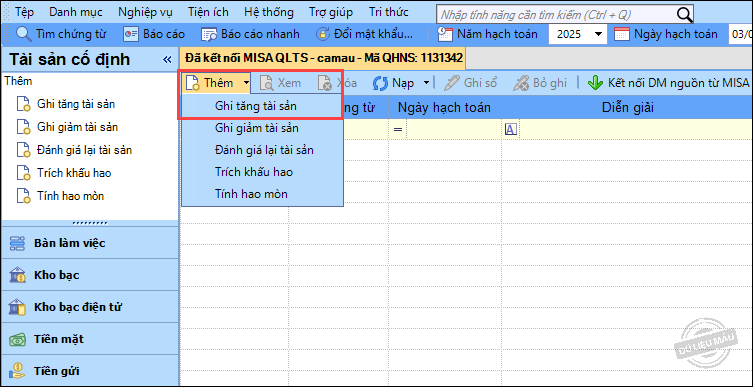Click the Ngày hạch toán calendar icon
The image size is (753, 387).
621,34
